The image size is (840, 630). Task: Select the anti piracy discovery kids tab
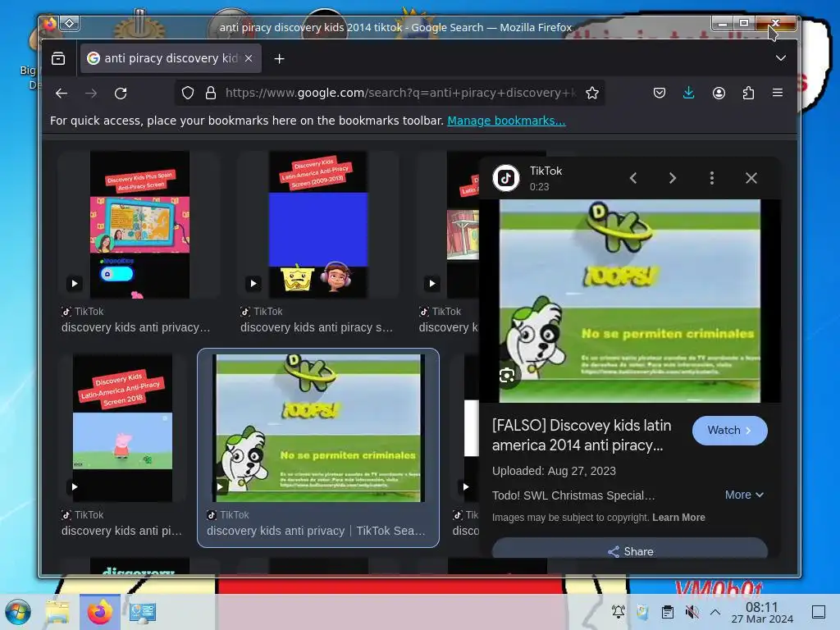pyautogui.click(x=171, y=58)
